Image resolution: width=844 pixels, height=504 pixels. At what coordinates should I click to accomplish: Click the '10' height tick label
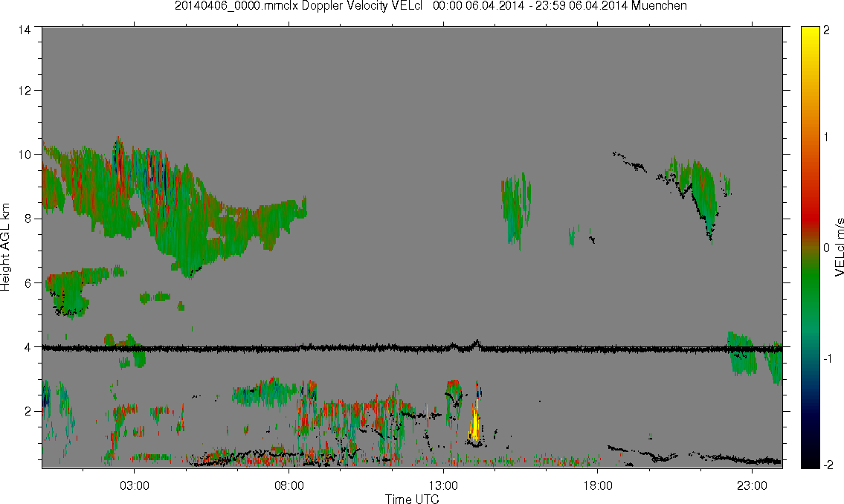pyautogui.click(x=25, y=155)
